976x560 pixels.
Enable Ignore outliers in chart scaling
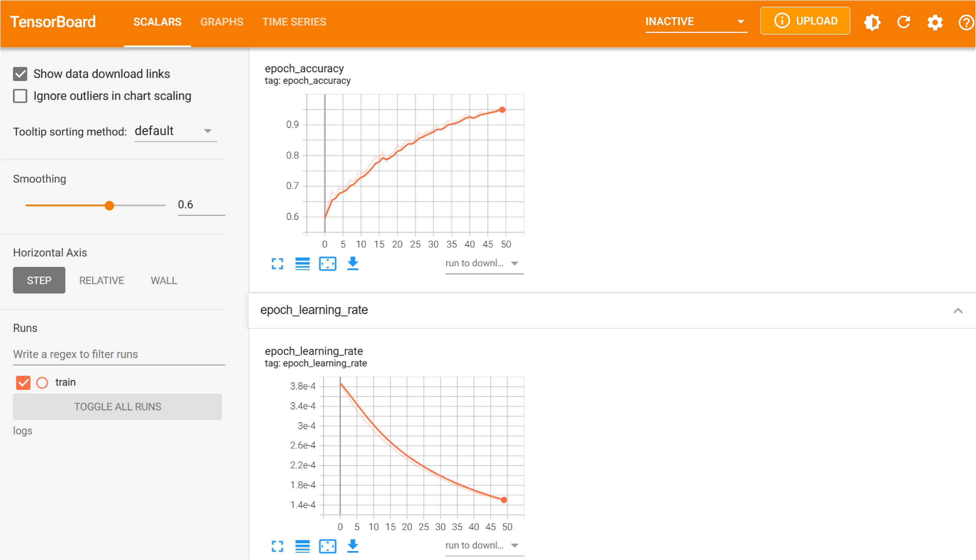[x=20, y=96]
